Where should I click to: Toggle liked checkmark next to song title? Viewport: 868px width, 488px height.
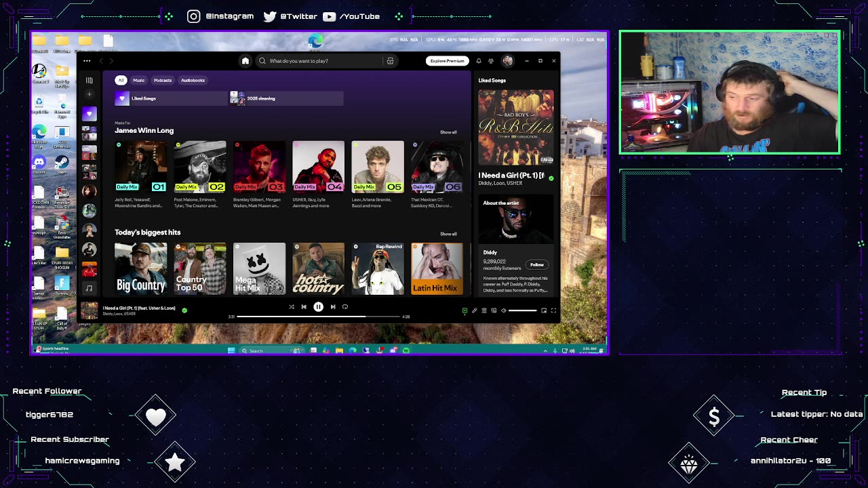coord(184,310)
